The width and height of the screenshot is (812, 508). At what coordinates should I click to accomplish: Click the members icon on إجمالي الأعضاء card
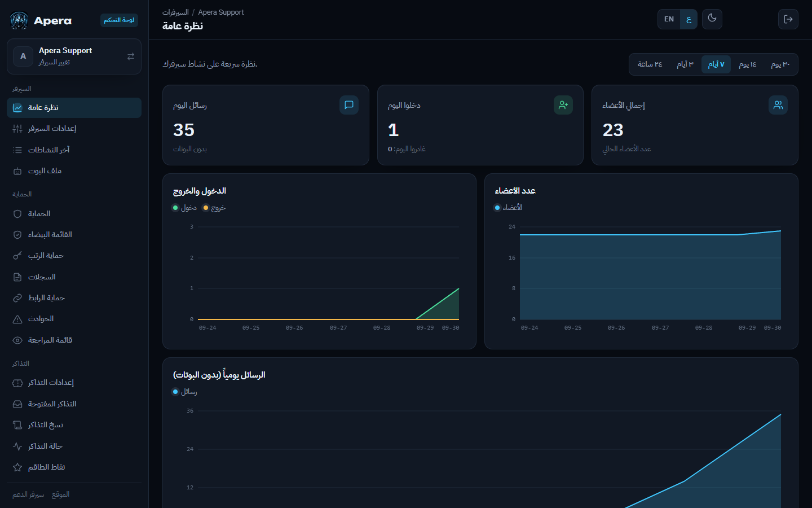[x=778, y=105]
